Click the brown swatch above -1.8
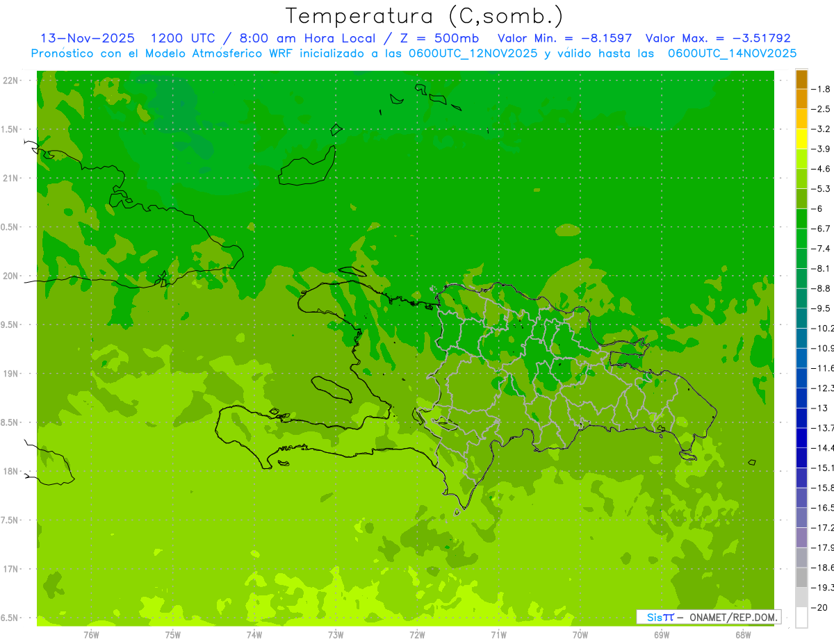The height and width of the screenshot is (644, 834). click(x=801, y=80)
